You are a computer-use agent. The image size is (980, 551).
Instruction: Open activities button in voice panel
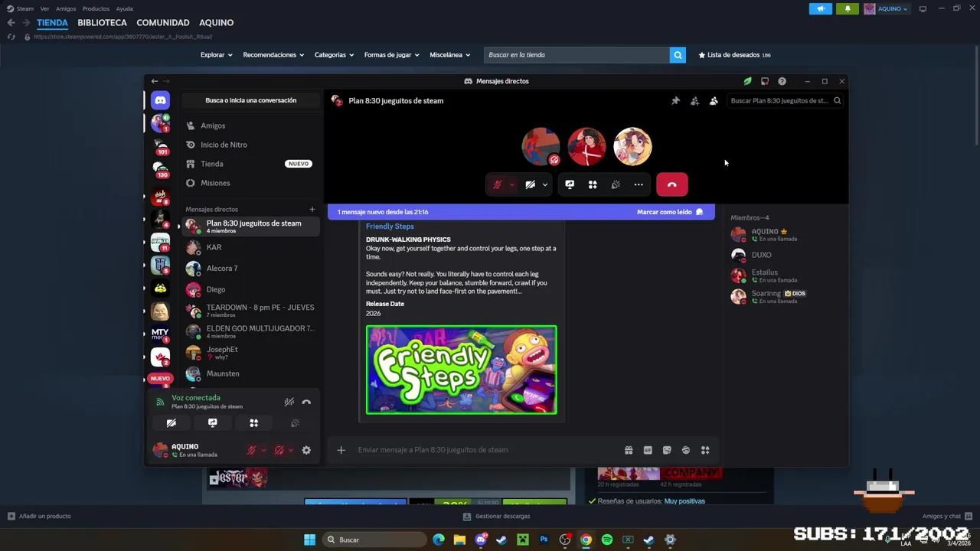tap(254, 423)
